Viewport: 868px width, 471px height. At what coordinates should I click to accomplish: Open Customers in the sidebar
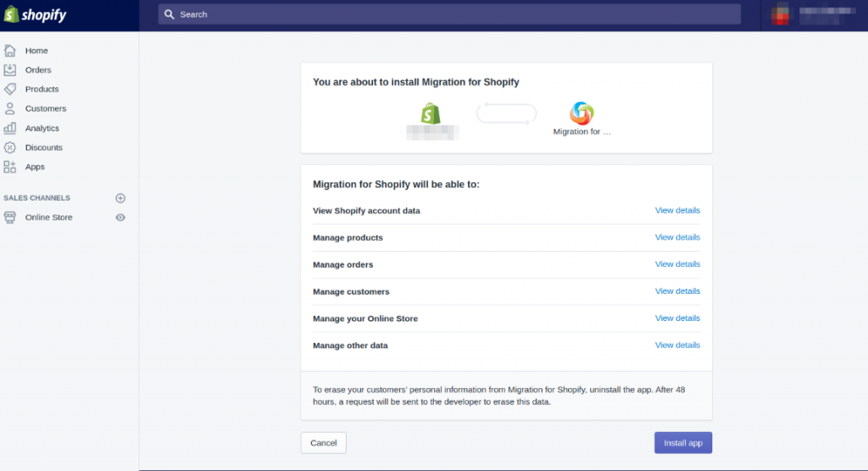pyautogui.click(x=46, y=108)
